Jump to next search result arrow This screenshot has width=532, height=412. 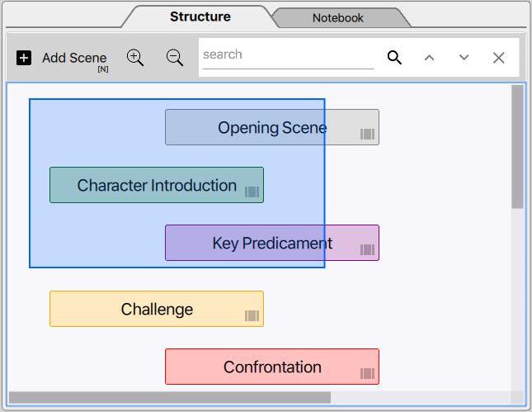click(x=464, y=58)
